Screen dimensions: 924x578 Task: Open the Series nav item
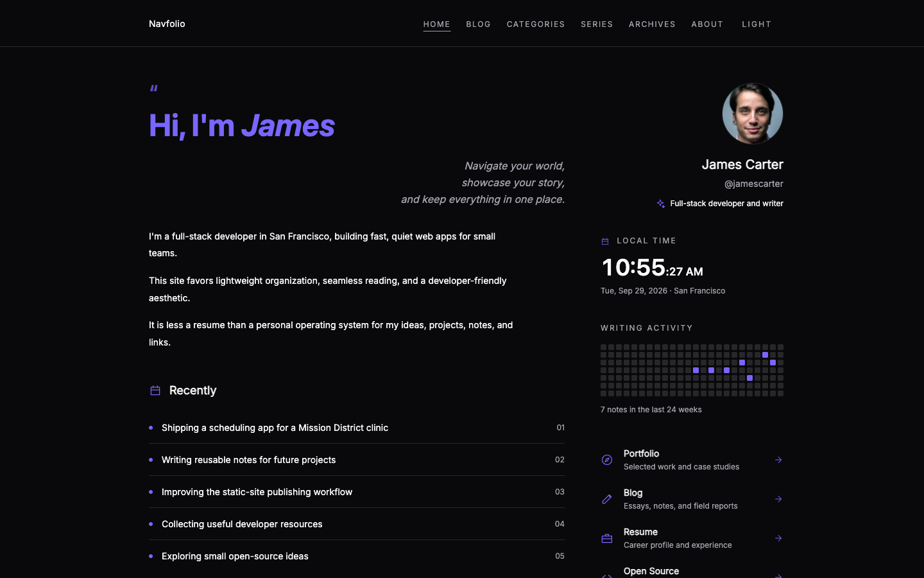click(597, 24)
